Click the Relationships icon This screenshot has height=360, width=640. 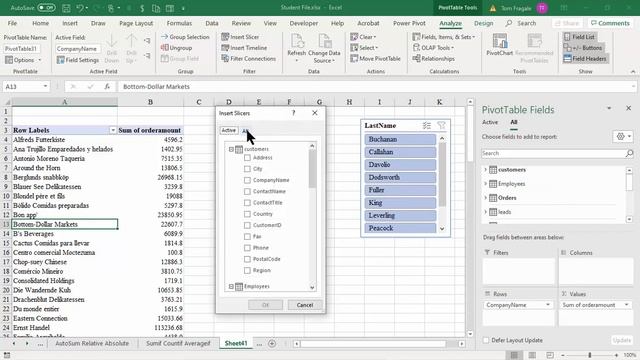tap(416, 59)
